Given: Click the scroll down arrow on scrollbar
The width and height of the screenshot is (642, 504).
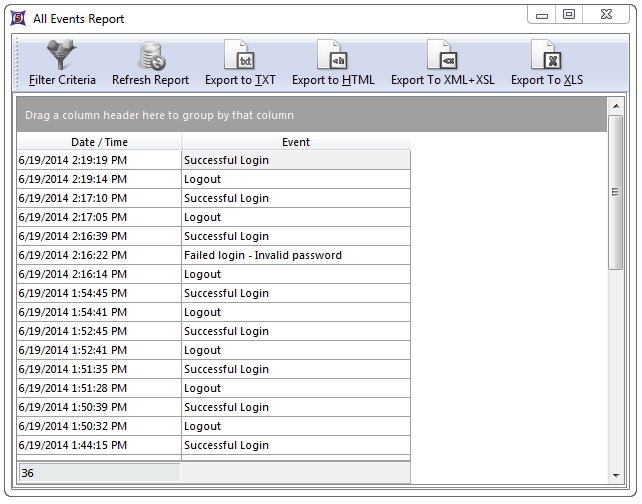Looking at the screenshot, I should (x=615, y=475).
